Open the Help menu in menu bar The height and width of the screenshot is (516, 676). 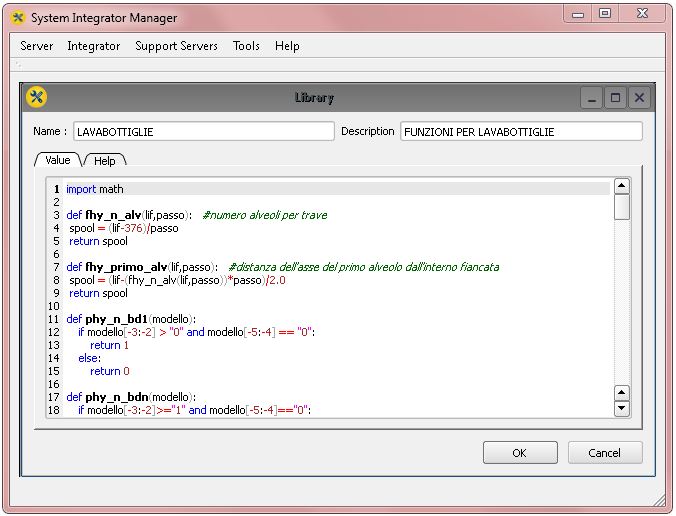(287, 46)
